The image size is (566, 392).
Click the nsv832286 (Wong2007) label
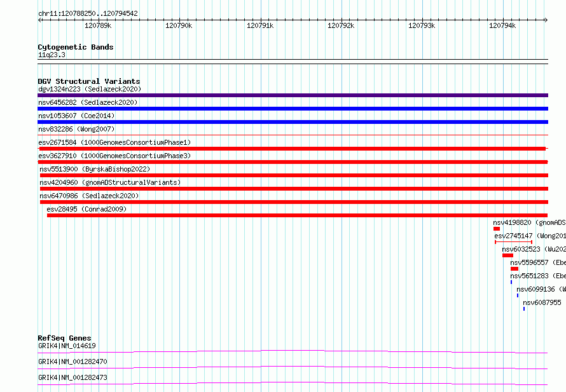(x=76, y=129)
